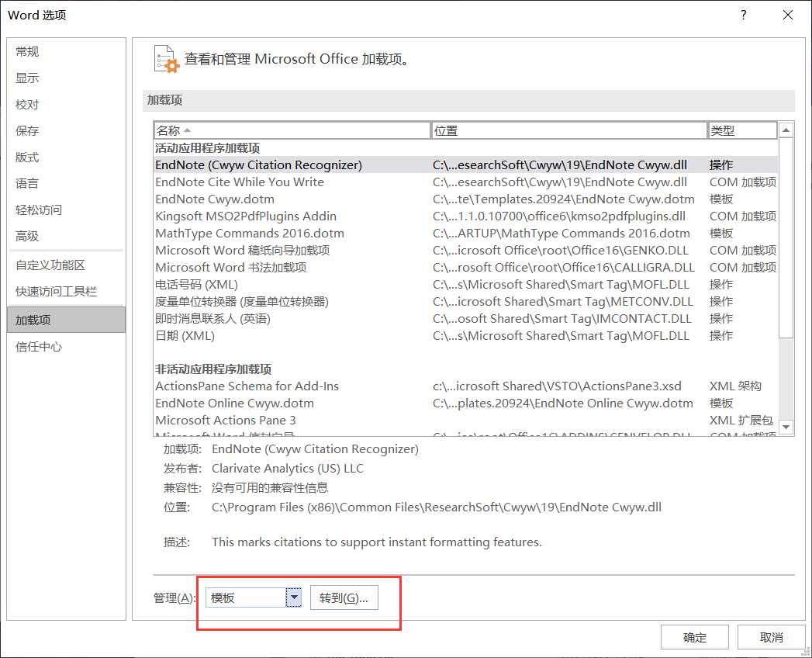
Task: Click the GENKO.DLL location cell
Action: coord(561,251)
